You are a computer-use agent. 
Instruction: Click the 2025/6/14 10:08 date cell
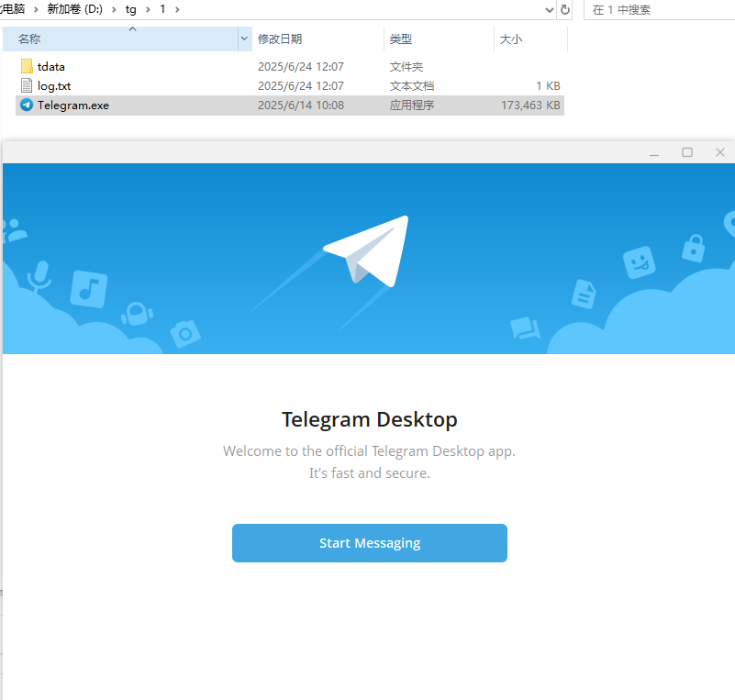tap(301, 105)
